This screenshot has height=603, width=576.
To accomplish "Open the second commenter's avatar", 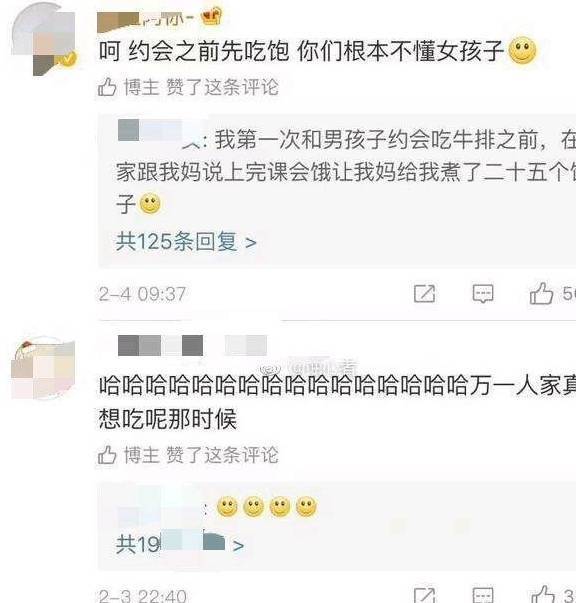I will (x=43, y=368).
